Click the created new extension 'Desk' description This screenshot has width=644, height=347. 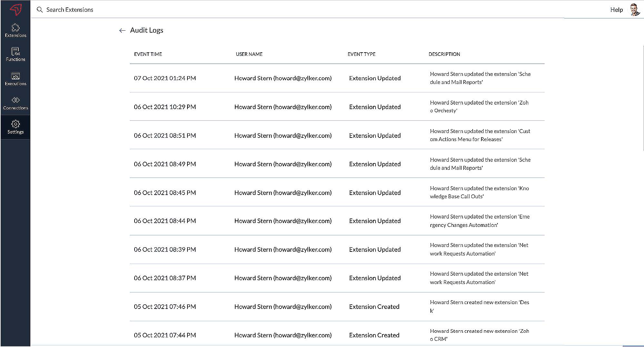tap(479, 307)
